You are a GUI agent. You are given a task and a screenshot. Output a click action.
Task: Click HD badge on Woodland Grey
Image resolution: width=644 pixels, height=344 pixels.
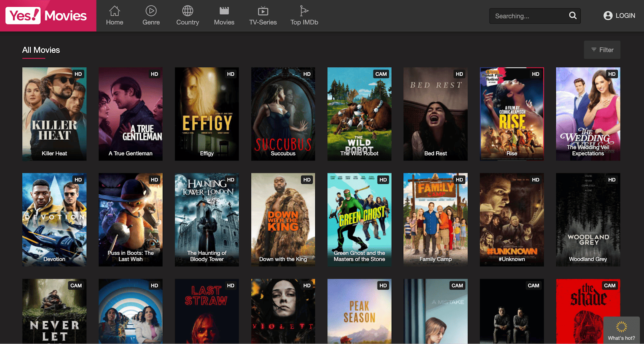pos(612,180)
